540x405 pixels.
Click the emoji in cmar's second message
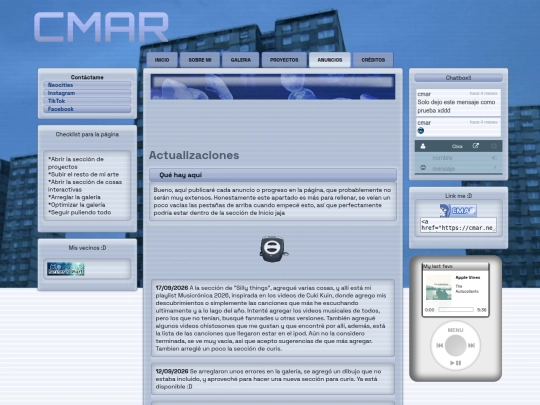coord(420,131)
